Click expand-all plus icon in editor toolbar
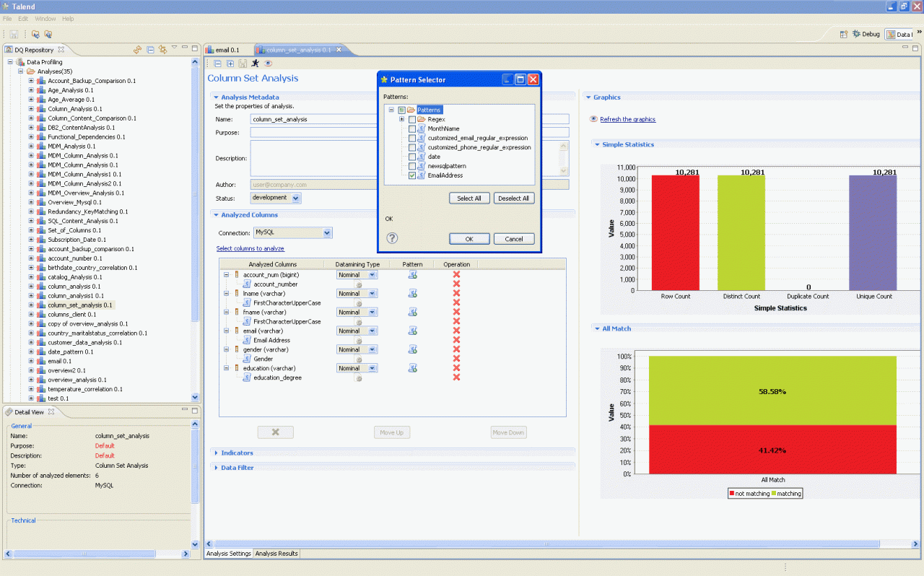 pyautogui.click(x=230, y=64)
